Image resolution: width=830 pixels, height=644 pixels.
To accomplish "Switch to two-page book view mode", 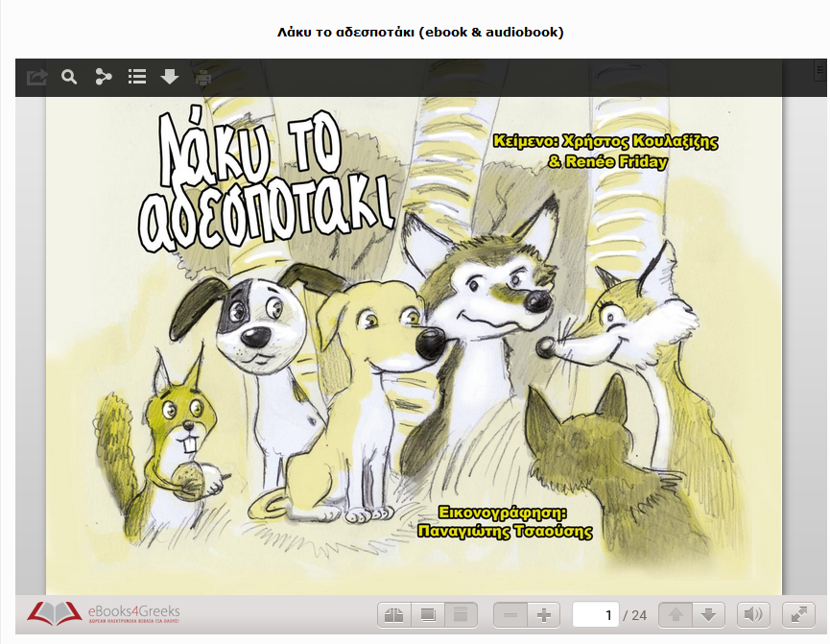I will tap(394, 614).
